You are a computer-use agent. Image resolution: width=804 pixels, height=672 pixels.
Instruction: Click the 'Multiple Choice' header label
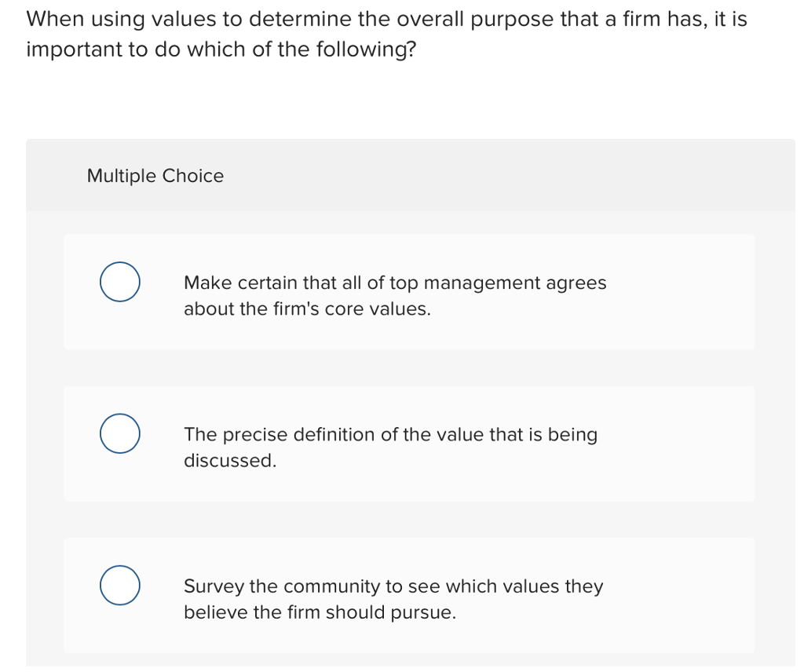(155, 176)
